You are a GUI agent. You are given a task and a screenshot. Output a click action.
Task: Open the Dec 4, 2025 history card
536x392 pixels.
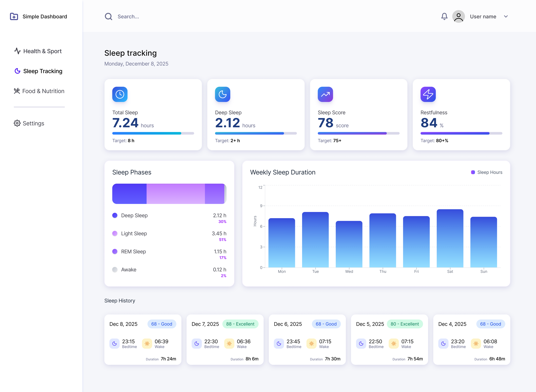click(471, 339)
